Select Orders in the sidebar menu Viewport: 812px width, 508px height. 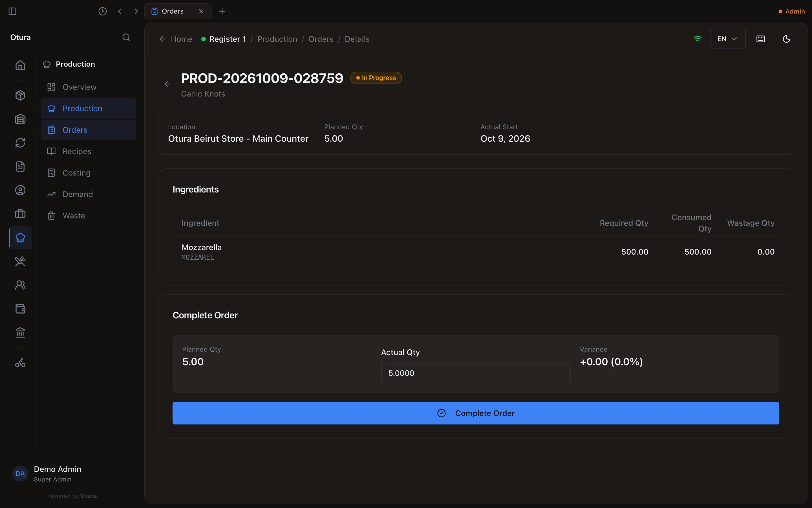89,130
